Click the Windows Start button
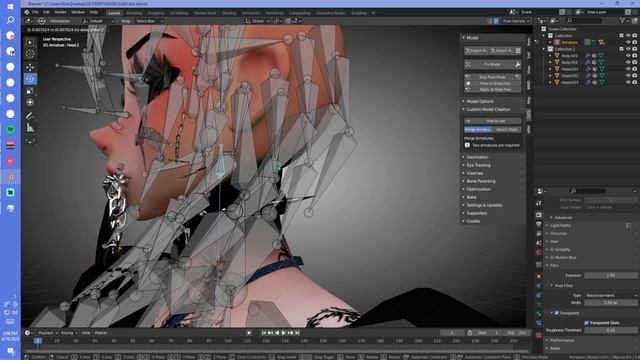 point(10,7)
